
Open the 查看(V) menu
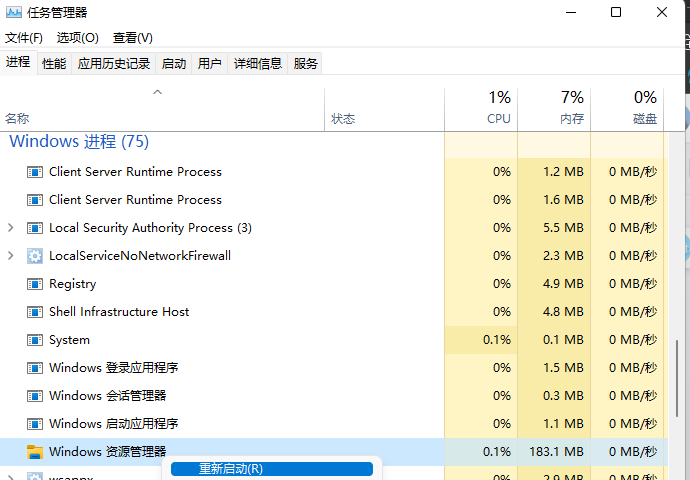coord(132,38)
